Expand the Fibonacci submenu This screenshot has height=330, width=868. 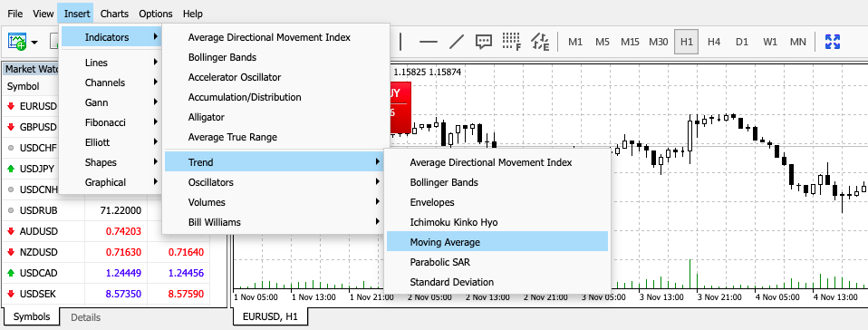pos(111,122)
